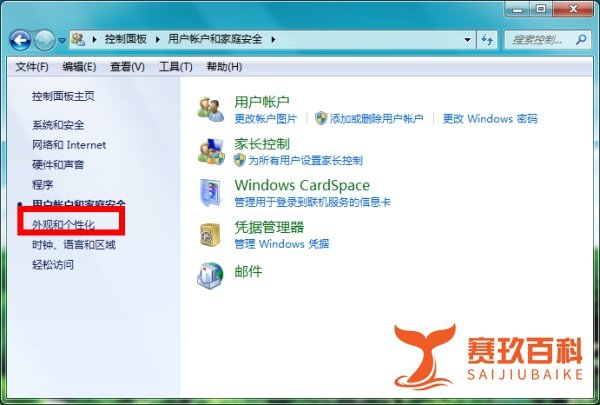Image resolution: width=600 pixels, height=405 pixels.
Task: Focus the 搜索控制面板 search field
Action: [547, 39]
